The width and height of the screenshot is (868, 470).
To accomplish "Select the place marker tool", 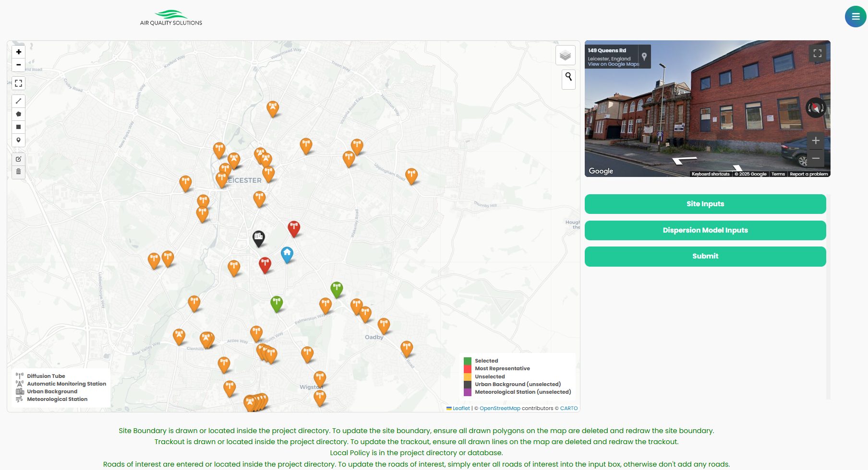I will 19,140.
